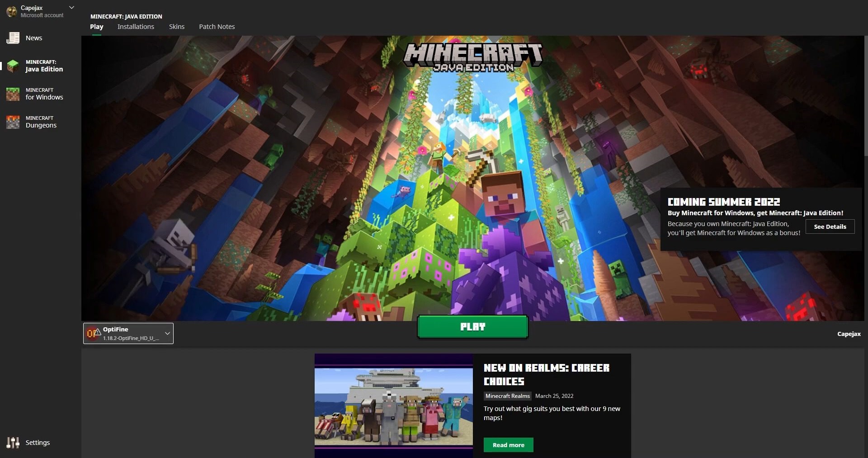Expand the Capejax account dropdown arrow
Screen dimensions: 868x458
tap(71, 8)
